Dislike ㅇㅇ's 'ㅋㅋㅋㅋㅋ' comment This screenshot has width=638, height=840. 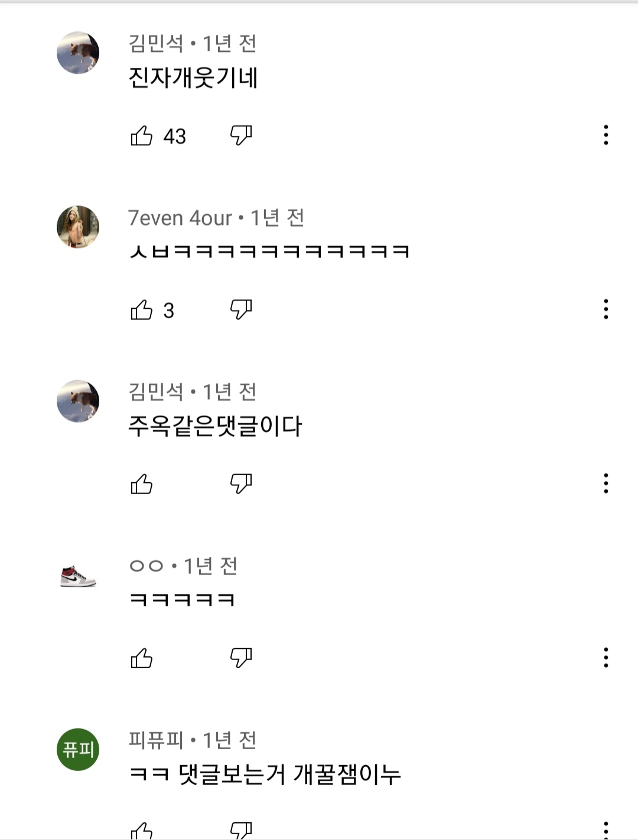pos(240,658)
